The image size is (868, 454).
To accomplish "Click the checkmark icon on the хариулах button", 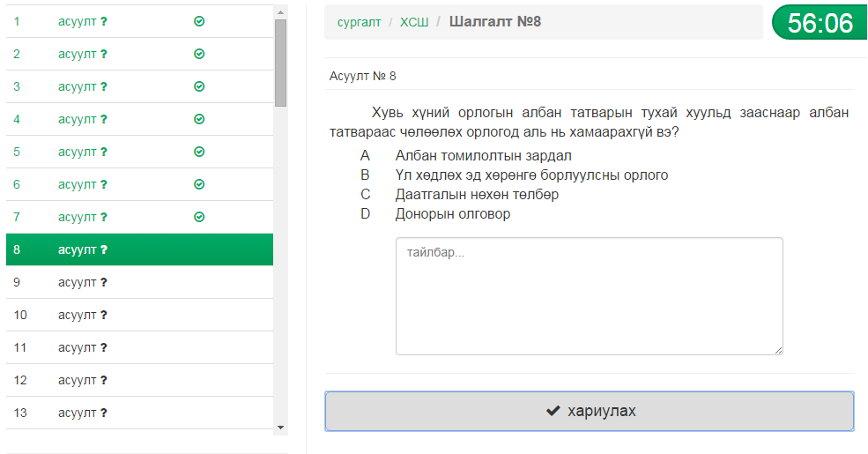I will coord(553,411).
